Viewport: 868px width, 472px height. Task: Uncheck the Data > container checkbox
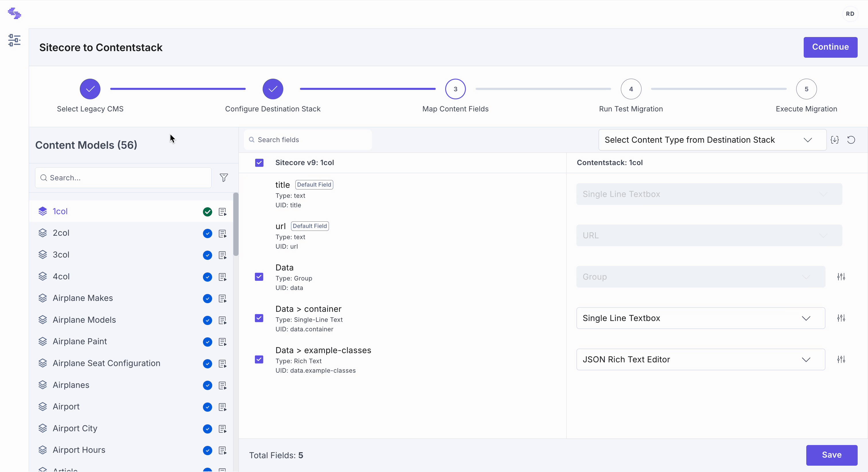[259, 318]
